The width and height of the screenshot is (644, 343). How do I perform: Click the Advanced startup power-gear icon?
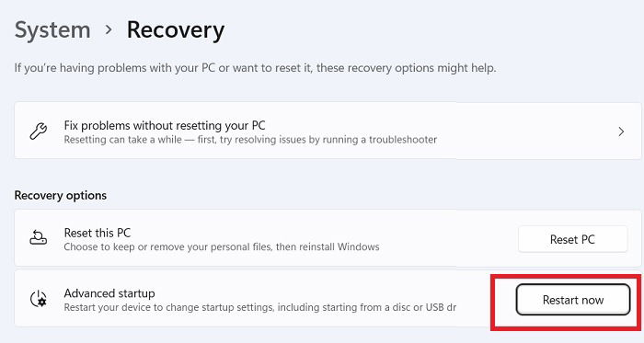coord(39,299)
